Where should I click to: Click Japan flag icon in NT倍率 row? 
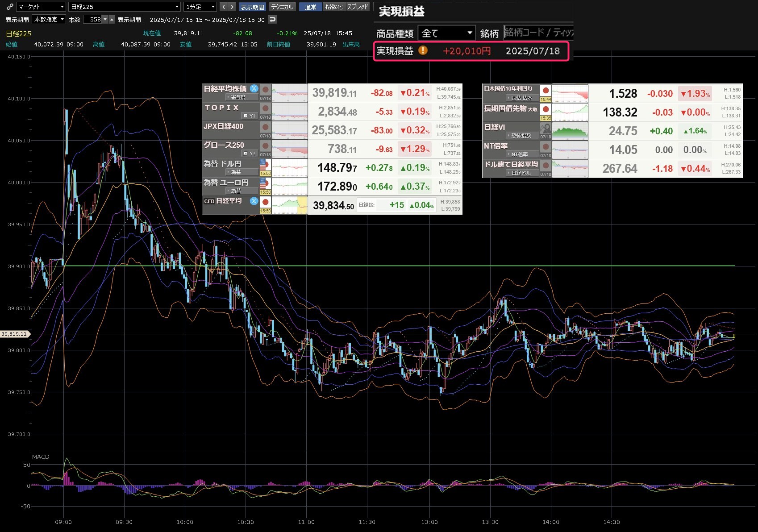[546, 146]
